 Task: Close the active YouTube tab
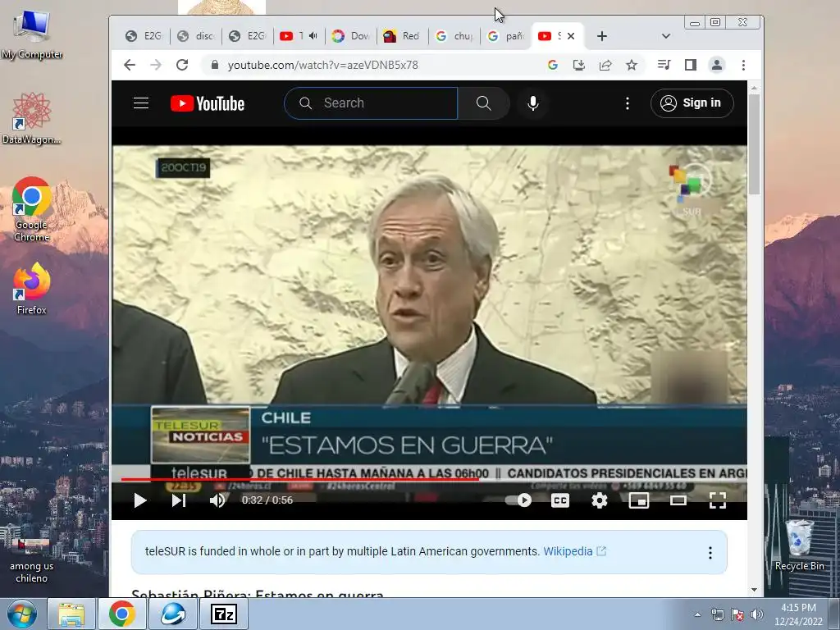click(x=571, y=36)
